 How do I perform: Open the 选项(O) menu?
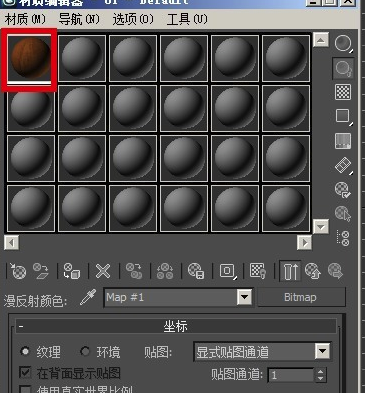133,19
